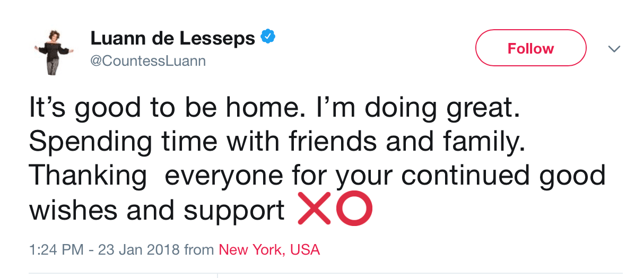Click the word "everyone" in the tweet
Image resolution: width=644 pixels, height=278 pixels.
[x=225, y=176]
